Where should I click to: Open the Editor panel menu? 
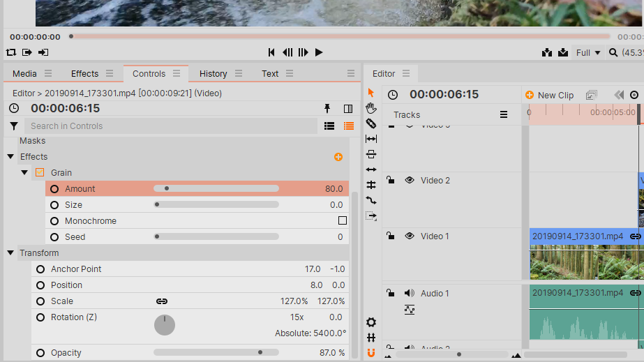click(x=406, y=73)
